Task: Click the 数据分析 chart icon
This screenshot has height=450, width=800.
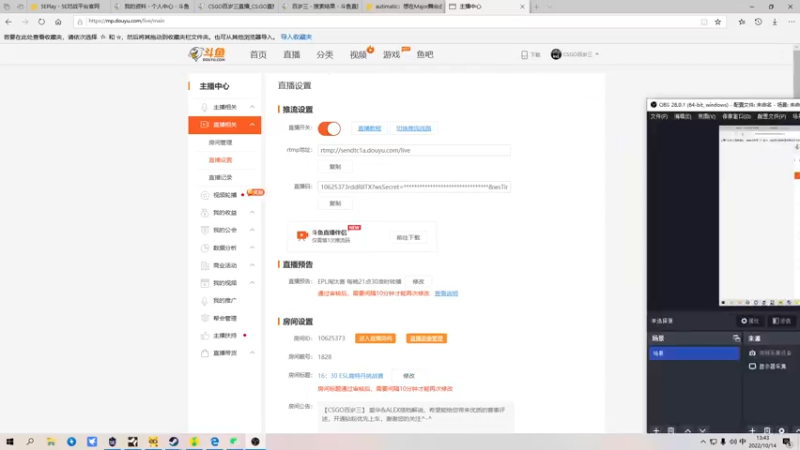Action: point(205,248)
